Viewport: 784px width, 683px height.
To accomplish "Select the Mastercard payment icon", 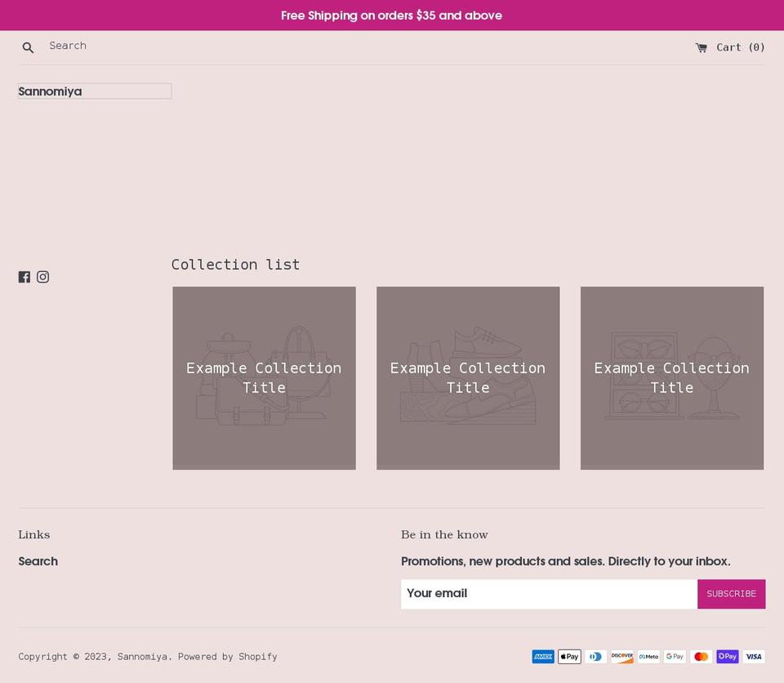I will point(701,656).
